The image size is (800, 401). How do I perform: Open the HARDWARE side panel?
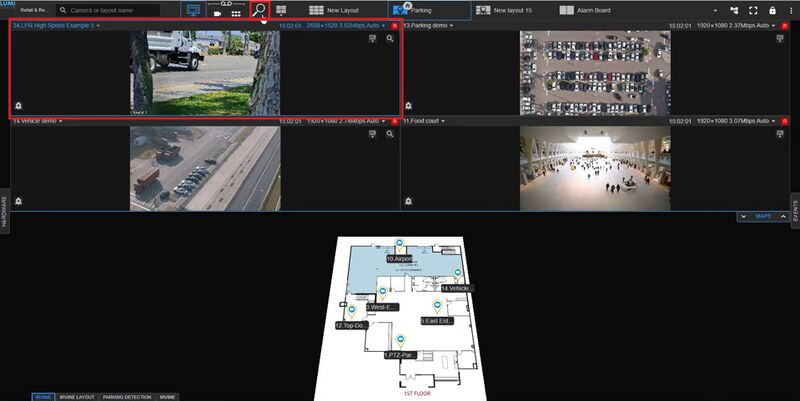[4, 211]
